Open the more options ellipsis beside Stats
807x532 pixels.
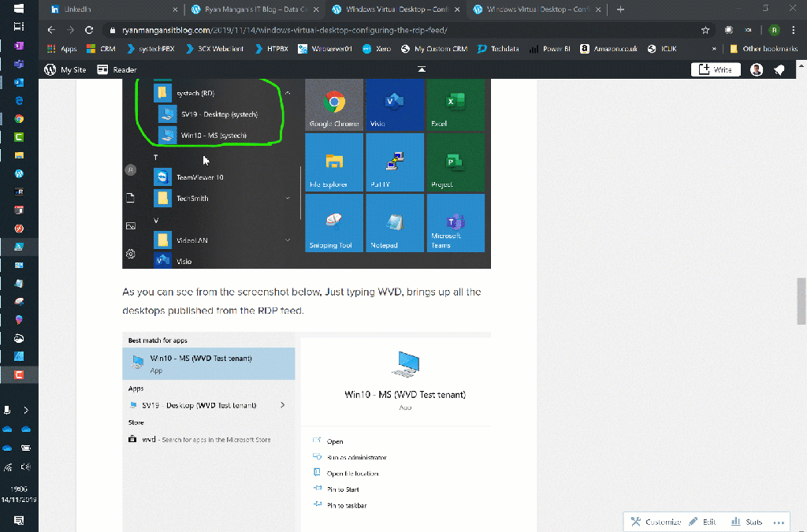point(779,523)
